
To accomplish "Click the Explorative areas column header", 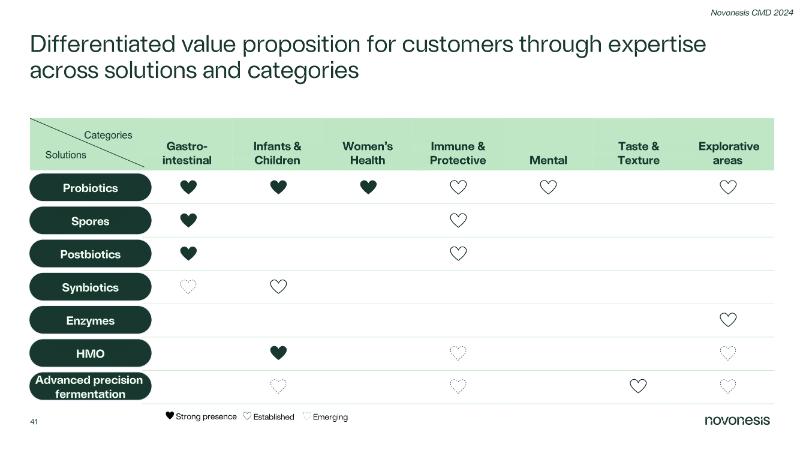I will [x=728, y=152].
